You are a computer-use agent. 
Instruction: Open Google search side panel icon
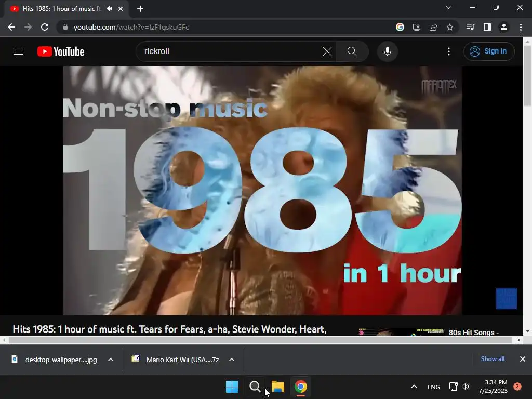(x=400, y=27)
